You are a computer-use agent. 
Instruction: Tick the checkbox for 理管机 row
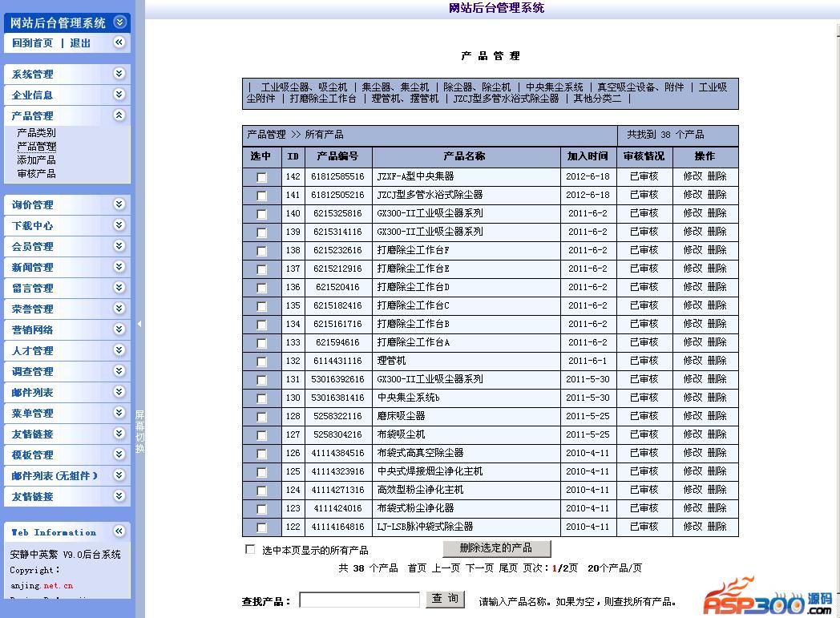[261, 362]
